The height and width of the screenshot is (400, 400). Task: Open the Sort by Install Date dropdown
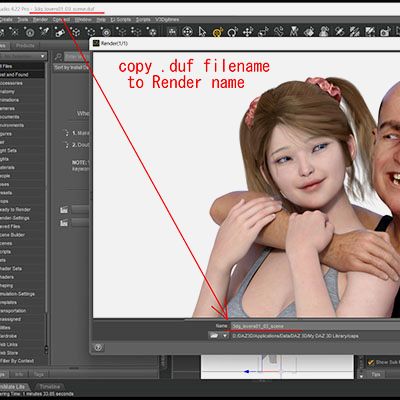71,68
